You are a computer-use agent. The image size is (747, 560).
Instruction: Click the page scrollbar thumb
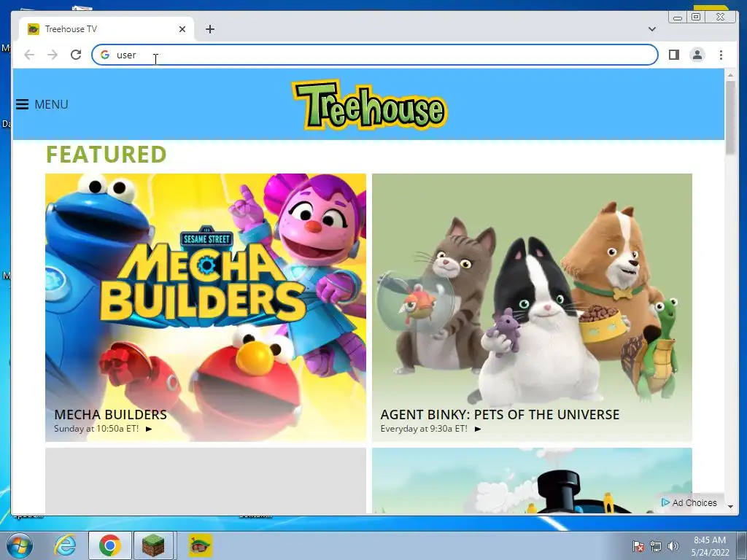pos(730,117)
